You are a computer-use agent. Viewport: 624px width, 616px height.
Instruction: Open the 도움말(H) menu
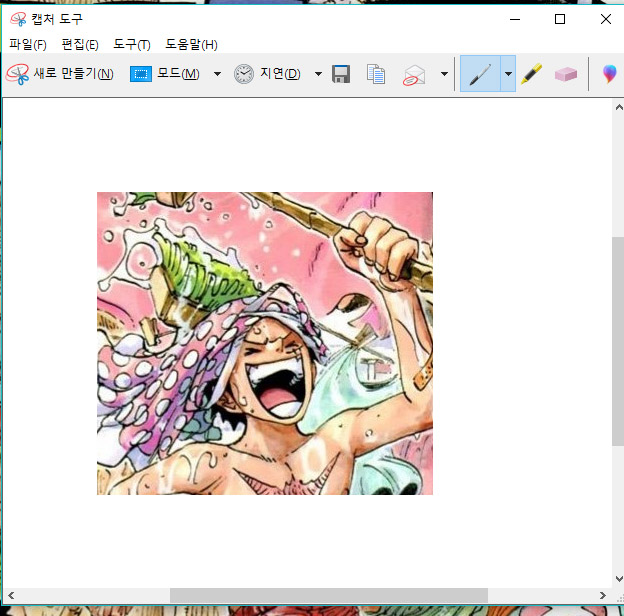click(191, 44)
